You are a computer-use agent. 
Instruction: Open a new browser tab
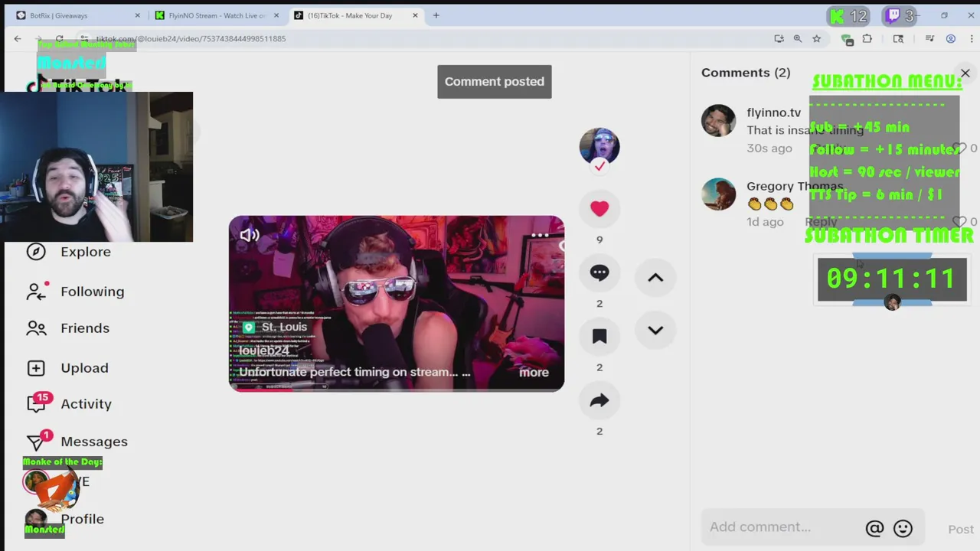[x=436, y=15]
